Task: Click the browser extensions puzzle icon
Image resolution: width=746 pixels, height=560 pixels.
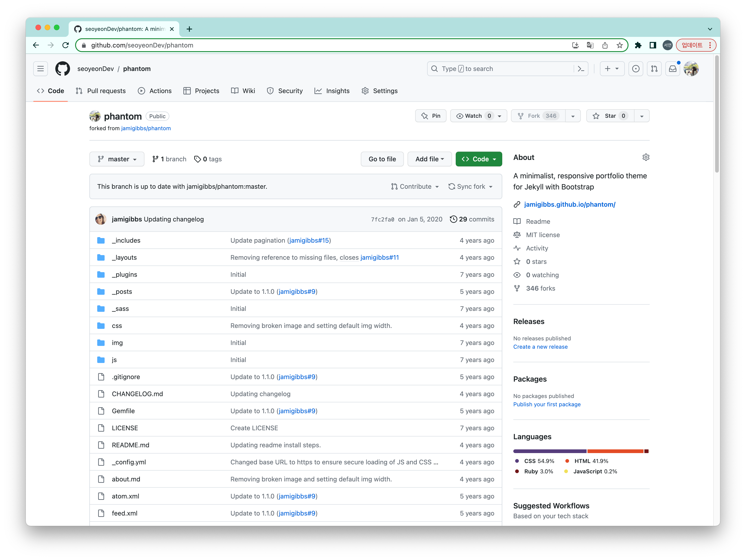Action: pyautogui.click(x=638, y=45)
